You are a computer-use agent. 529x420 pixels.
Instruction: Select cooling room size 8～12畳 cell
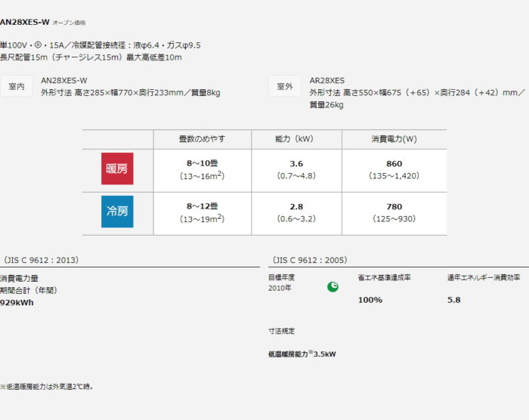tap(202, 206)
